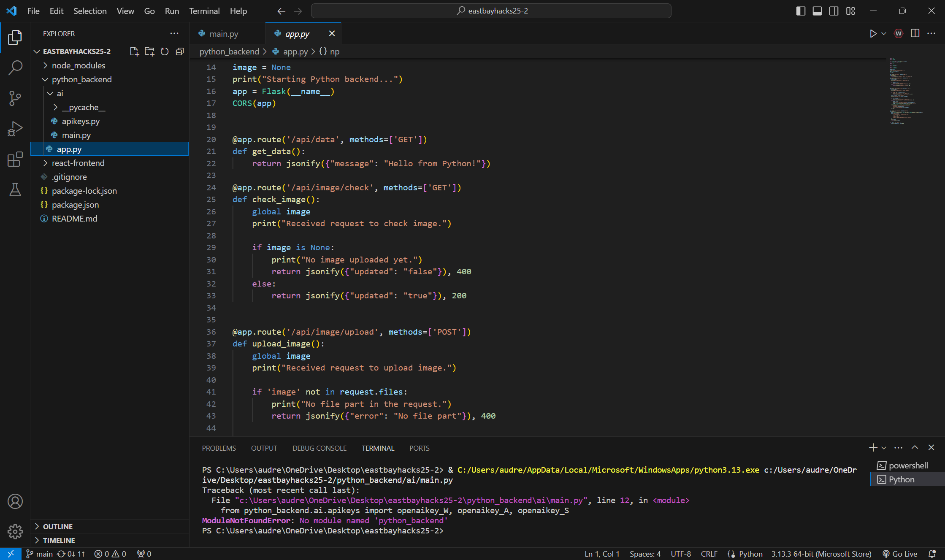This screenshot has width=945, height=560.
Task: Click the New File icon in Explorer
Action: click(134, 51)
